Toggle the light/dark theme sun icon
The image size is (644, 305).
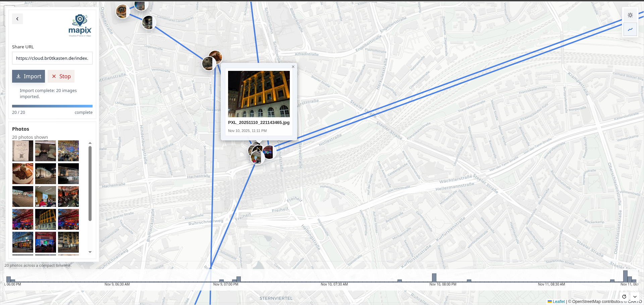(630, 15)
